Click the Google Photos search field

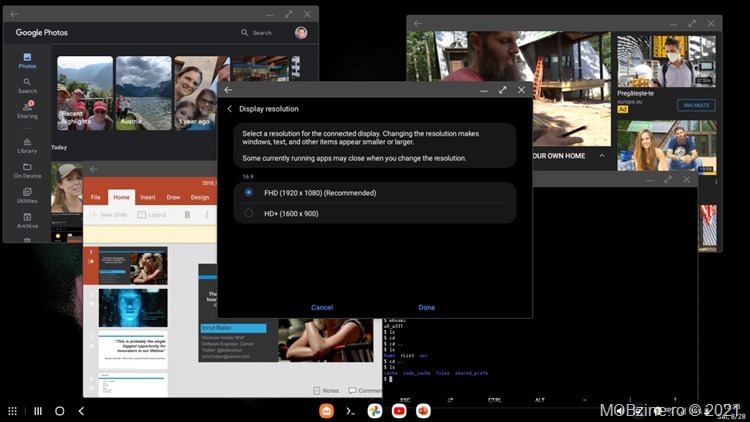pos(257,33)
